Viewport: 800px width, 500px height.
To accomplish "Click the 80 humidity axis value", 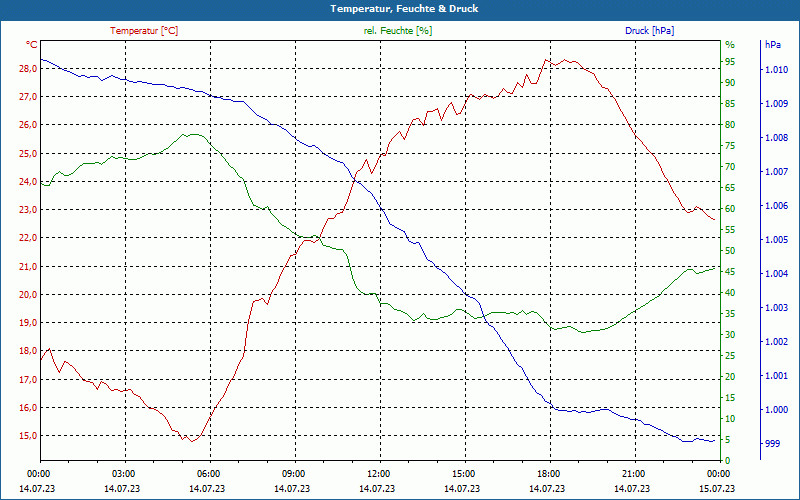I will point(730,124).
